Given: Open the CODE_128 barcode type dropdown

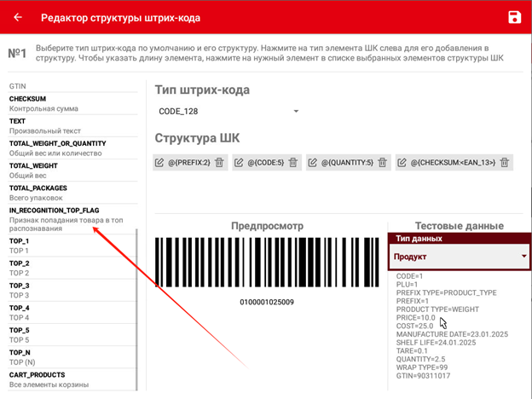Looking at the screenshot, I should coord(228,112).
